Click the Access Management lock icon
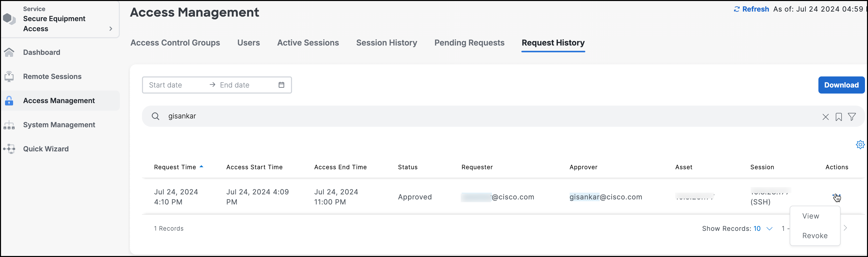This screenshot has height=257, width=868. click(x=9, y=100)
